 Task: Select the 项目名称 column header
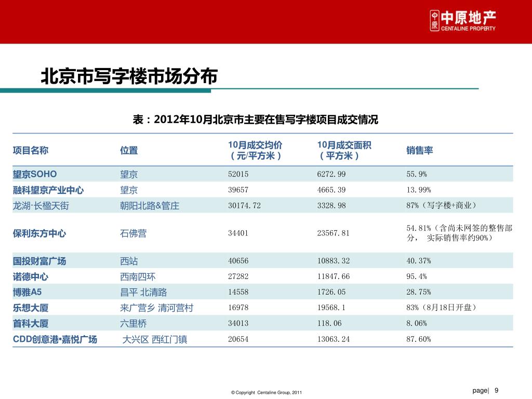tap(31, 150)
